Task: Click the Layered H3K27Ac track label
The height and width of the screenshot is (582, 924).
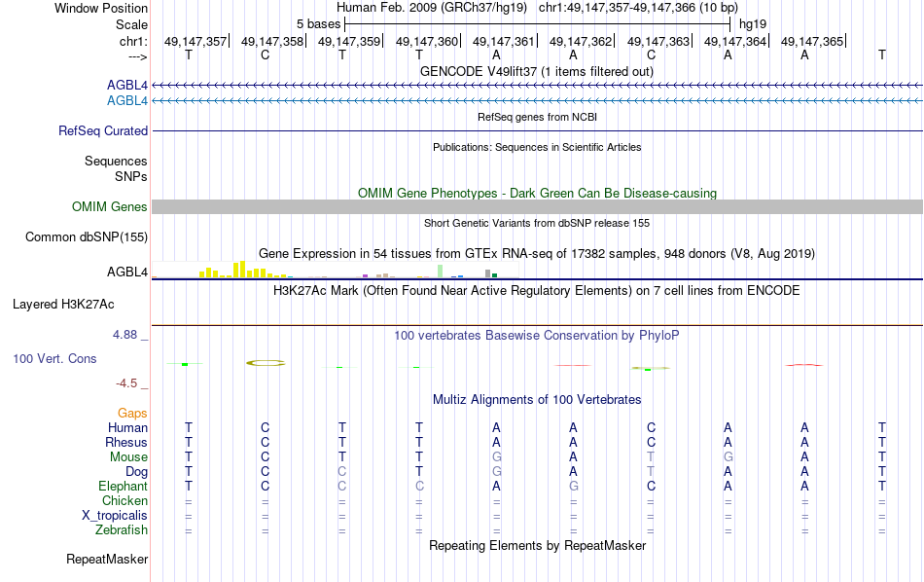Action: click(63, 305)
